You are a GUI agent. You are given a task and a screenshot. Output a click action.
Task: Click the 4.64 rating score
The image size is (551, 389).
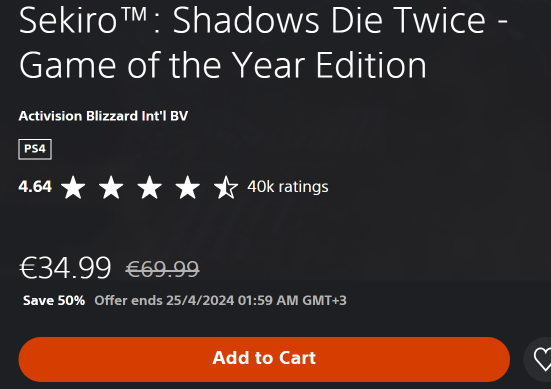pos(35,187)
